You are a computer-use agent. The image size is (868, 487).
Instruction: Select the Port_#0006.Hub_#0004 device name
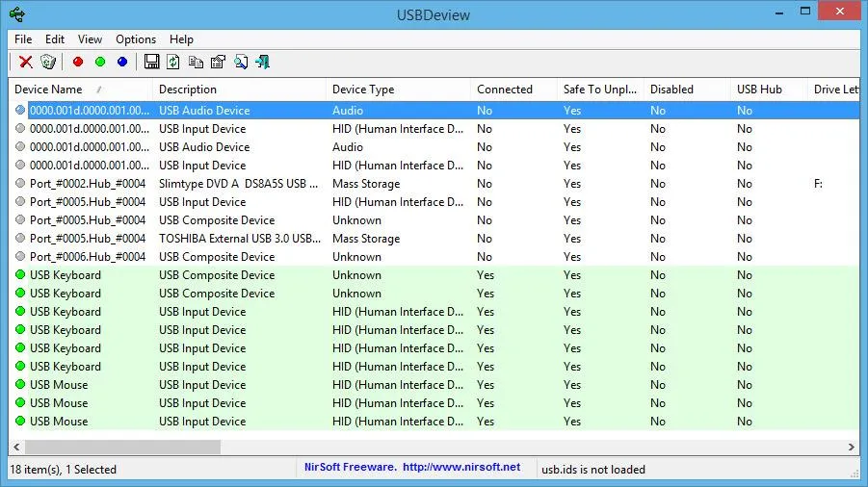[88, 256]
